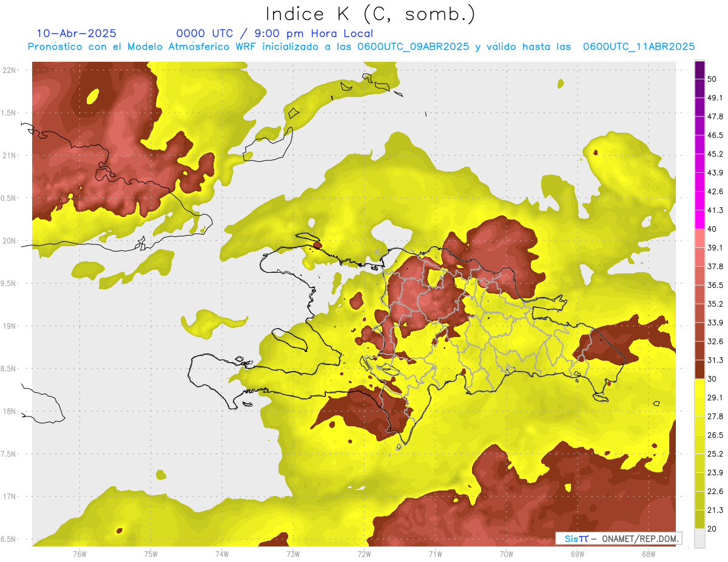This screenshot has width=728, height=562.
Task: Click the legend value '37.8'
Action: [x=715, y=266]
